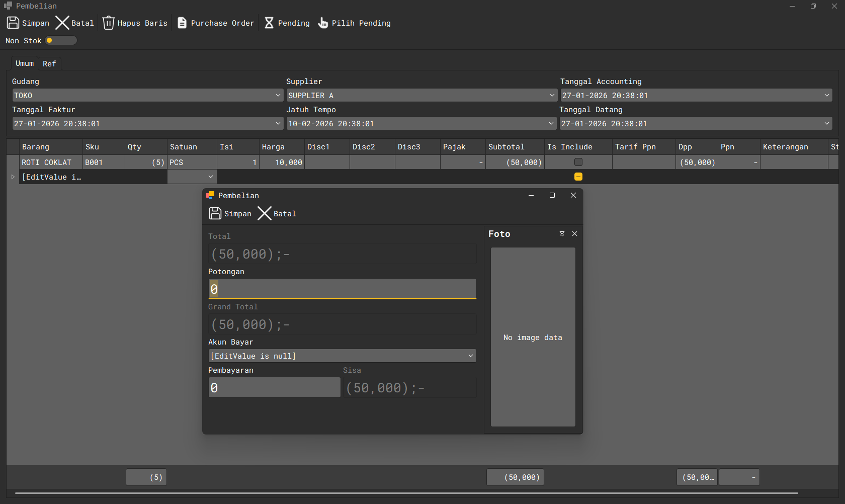This screenshot has height=504, width=845.
Task: Toggle the Non Stok switch
Action: pyautogui.click(x=60, y=41)
